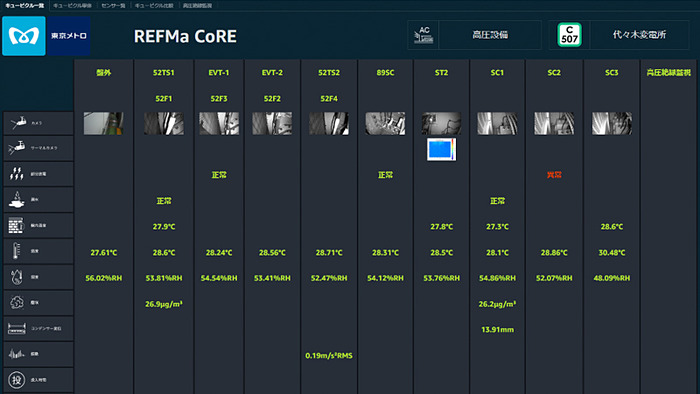This screenshot has height=394, width=700.
Task: Open the 盤外 camera thumbnail
Action: pyautogui.click(x=104, y=123)
